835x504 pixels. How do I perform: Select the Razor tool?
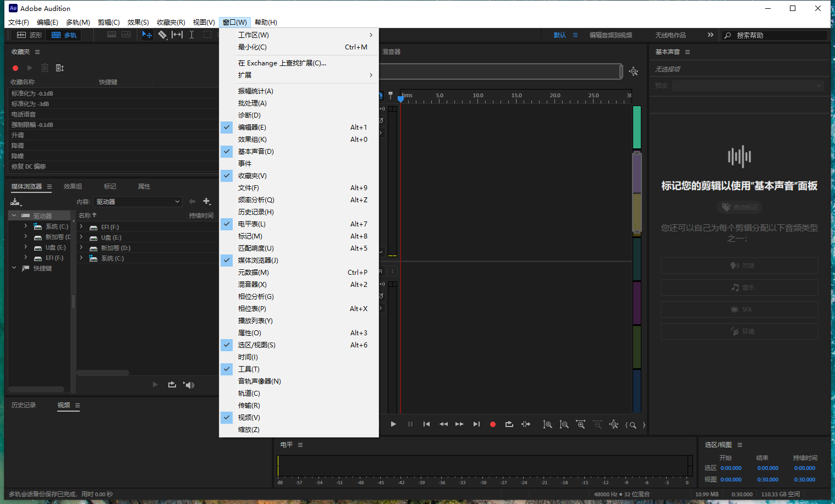coord(163,35)
